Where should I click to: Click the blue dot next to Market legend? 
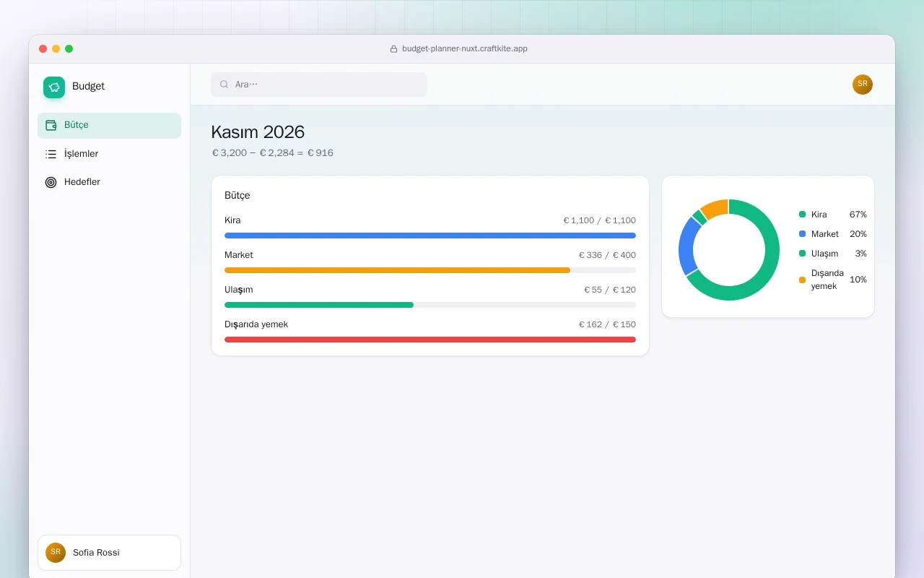[802, 234]
